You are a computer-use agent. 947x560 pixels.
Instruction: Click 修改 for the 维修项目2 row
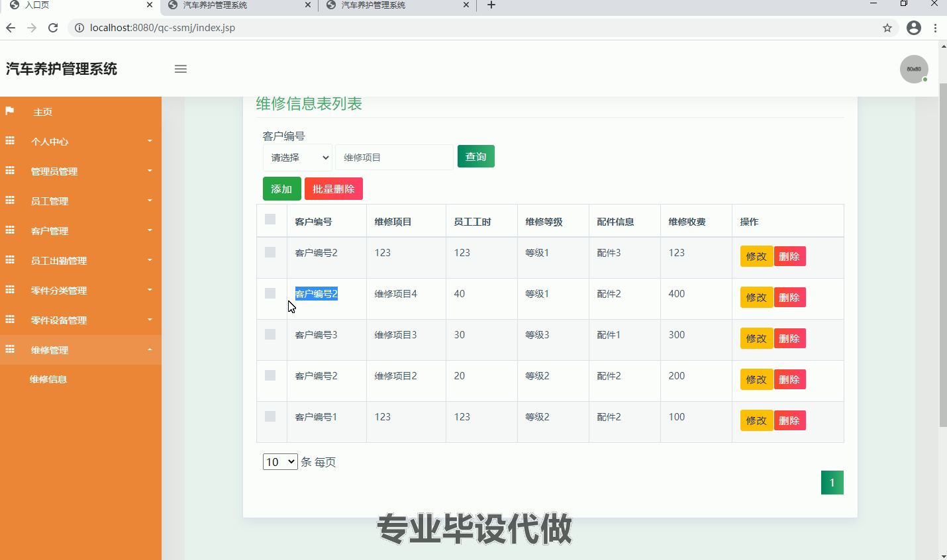click(757, 379)
